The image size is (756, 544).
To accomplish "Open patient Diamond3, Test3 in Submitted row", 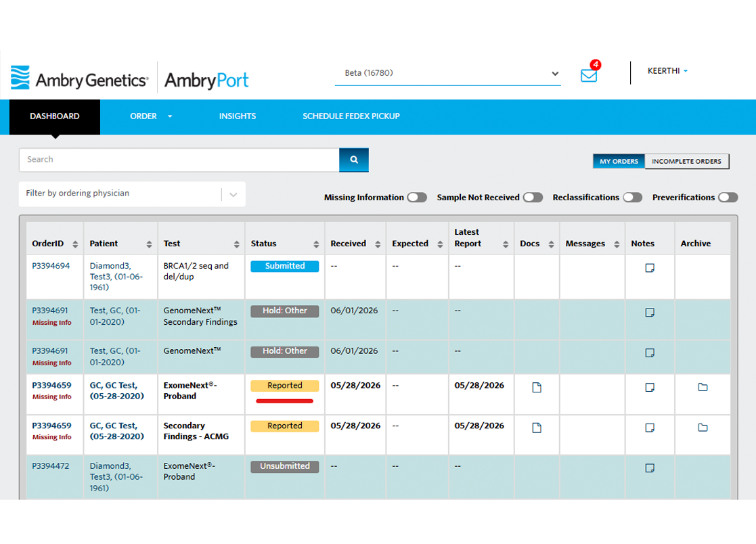I will point(116,277).
